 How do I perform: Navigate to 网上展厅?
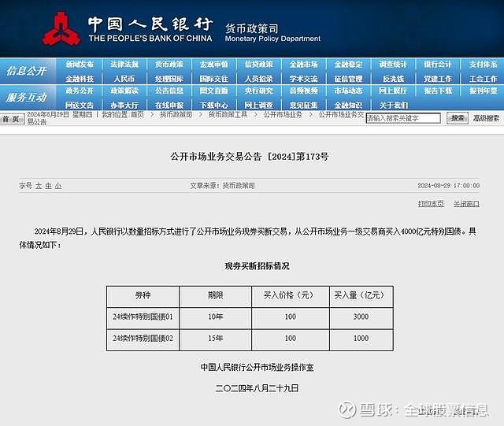pos(393,91)
